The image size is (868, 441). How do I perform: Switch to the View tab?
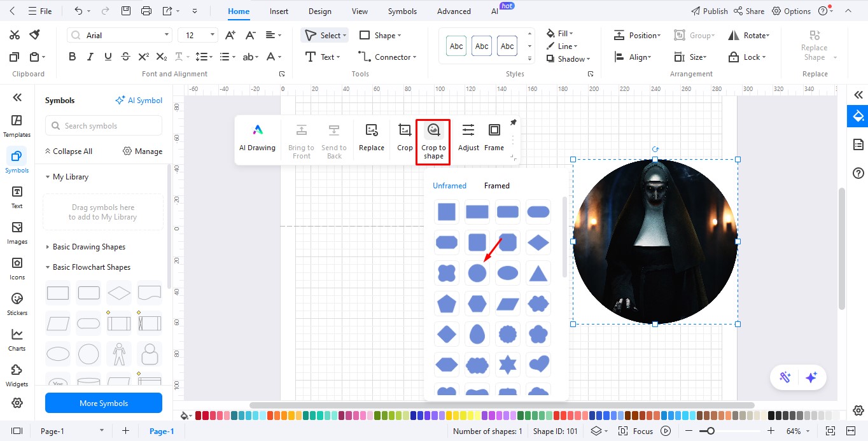(x=360, y=11)
